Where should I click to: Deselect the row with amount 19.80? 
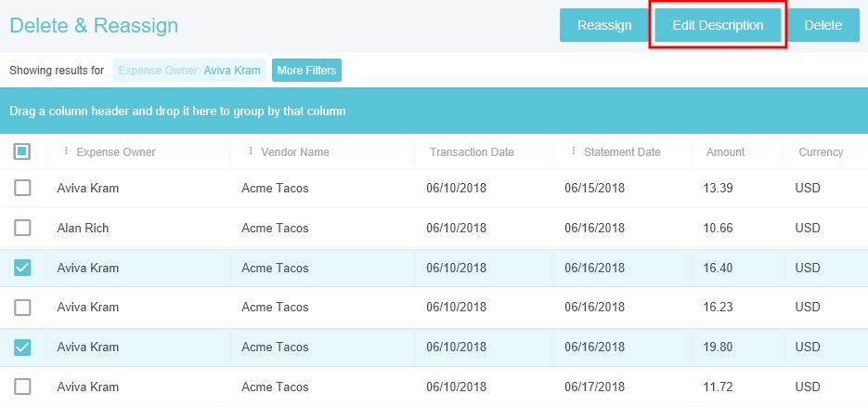22,347
